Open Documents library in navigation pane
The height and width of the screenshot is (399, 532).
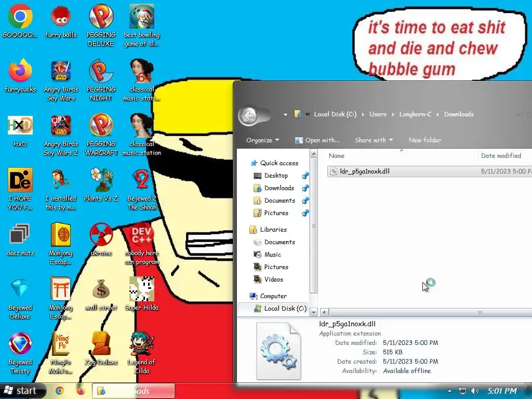(x=274, y=242)
